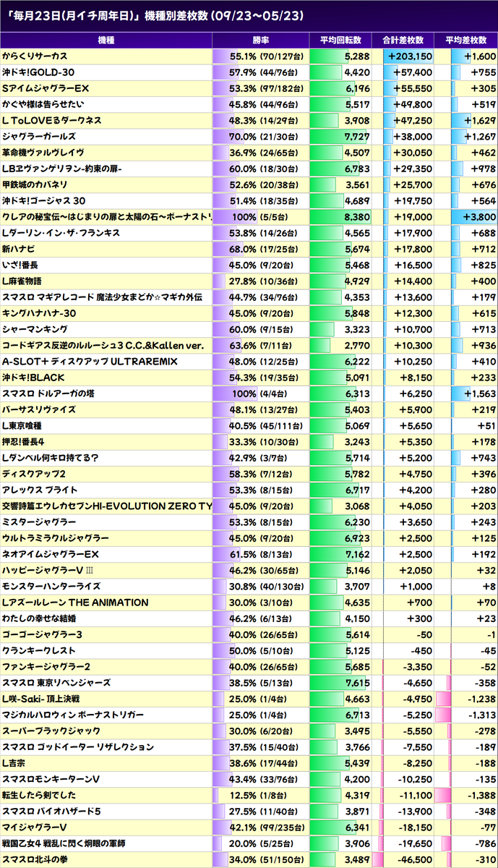This screenshot has width=498, height=868.
Task: Click シャーマンキング machine name
Action: [x=36, y=328]
